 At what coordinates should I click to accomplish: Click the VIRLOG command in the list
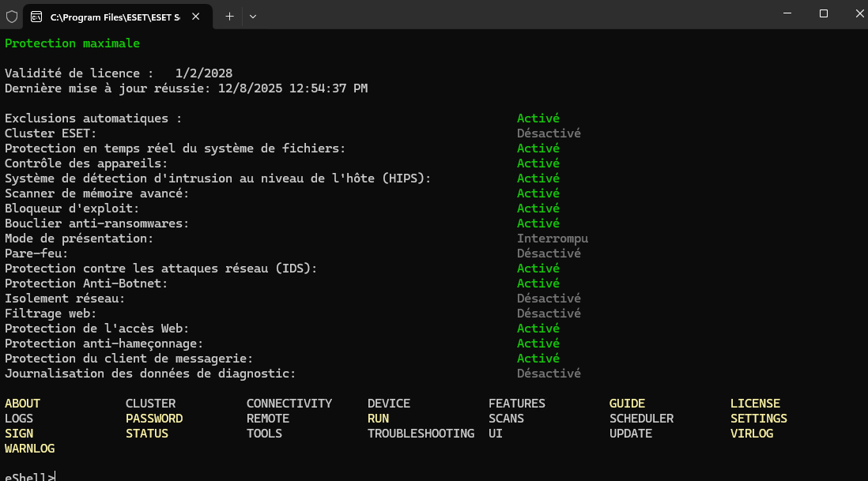[751, 434]
